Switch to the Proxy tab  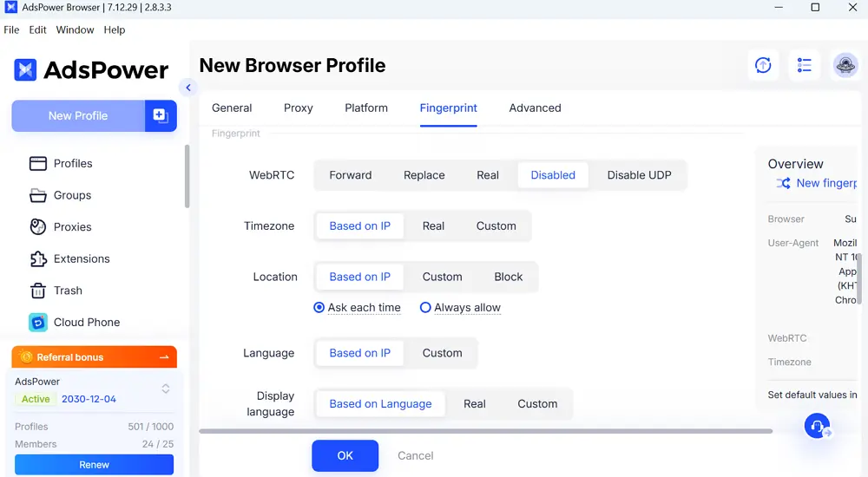point(298,108)
